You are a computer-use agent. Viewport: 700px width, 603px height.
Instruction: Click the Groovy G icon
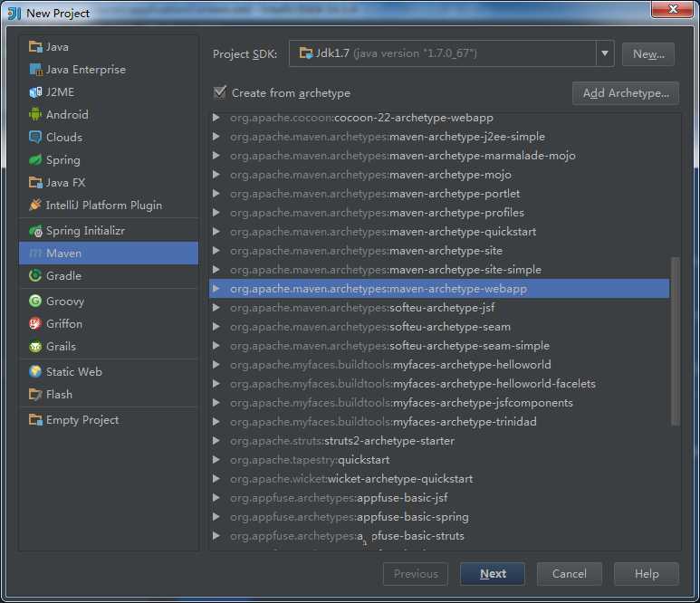35,301
